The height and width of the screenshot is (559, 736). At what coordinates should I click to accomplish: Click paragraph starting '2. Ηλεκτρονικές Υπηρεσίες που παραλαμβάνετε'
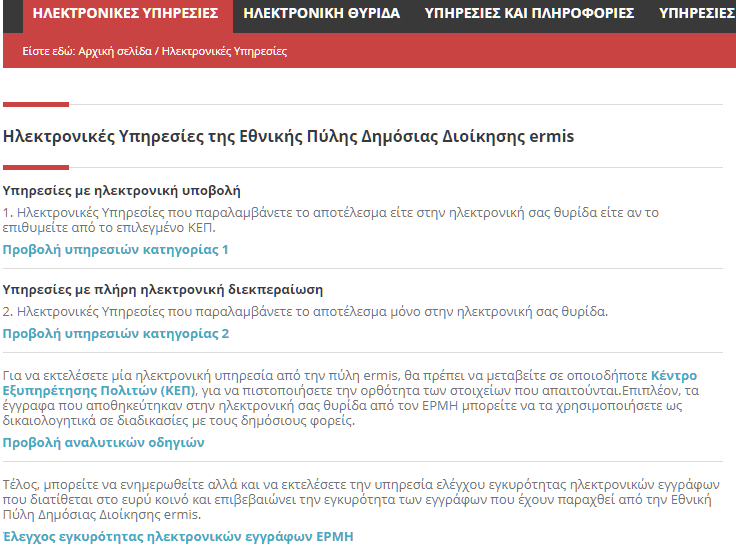[x=305, y=312]
